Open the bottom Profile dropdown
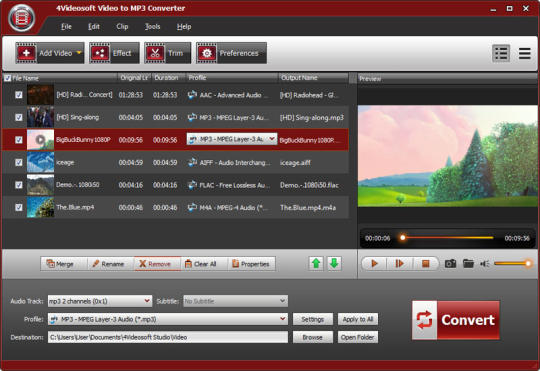Image resolution: width=540 pixels, height=371 pixels. pos(168,319)
